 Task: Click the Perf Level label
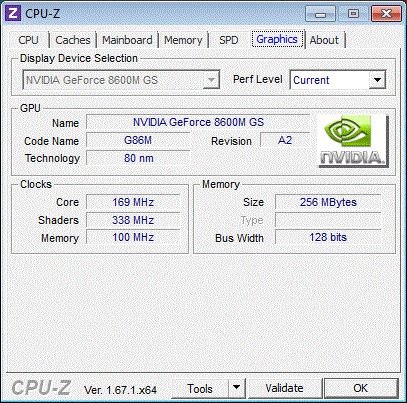(258, 79)
